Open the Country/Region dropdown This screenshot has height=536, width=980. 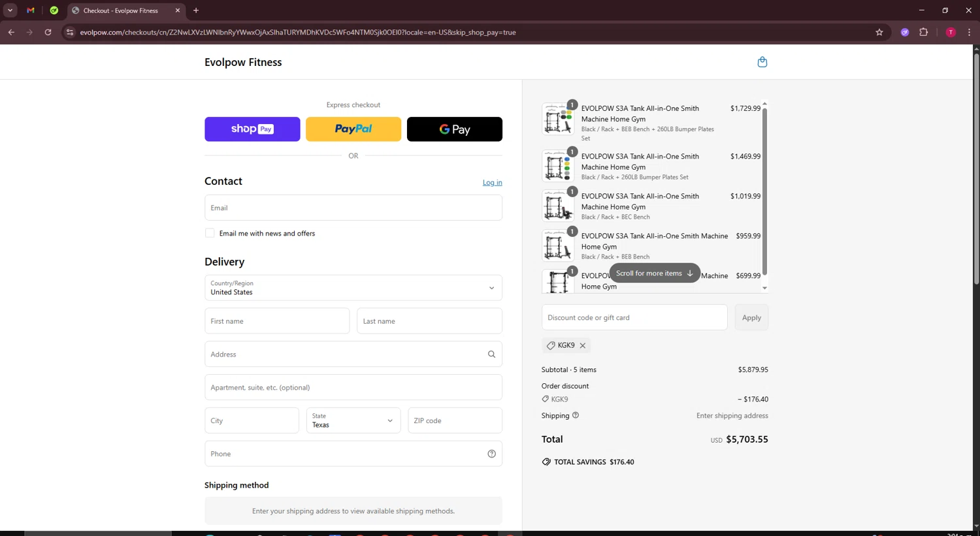point(353,288)
